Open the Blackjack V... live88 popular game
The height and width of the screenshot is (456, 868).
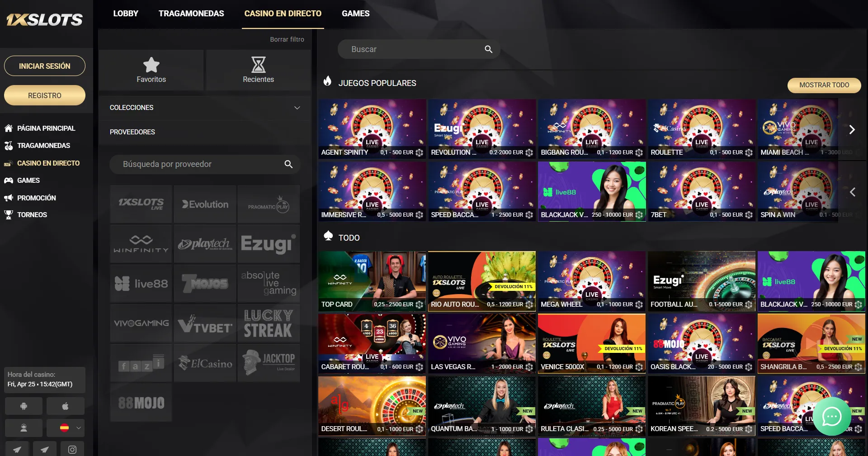point(592,192)
